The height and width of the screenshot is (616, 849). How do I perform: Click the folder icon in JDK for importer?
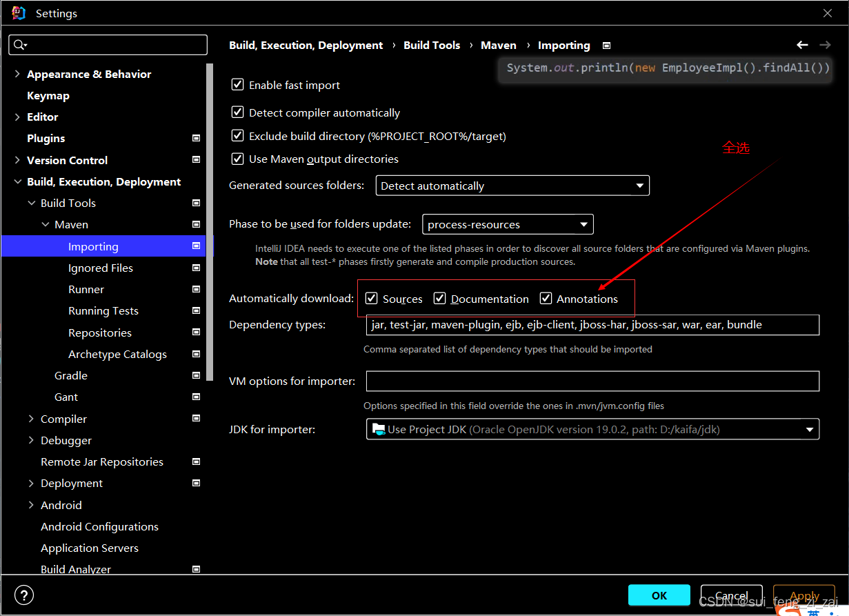[378, 429]
